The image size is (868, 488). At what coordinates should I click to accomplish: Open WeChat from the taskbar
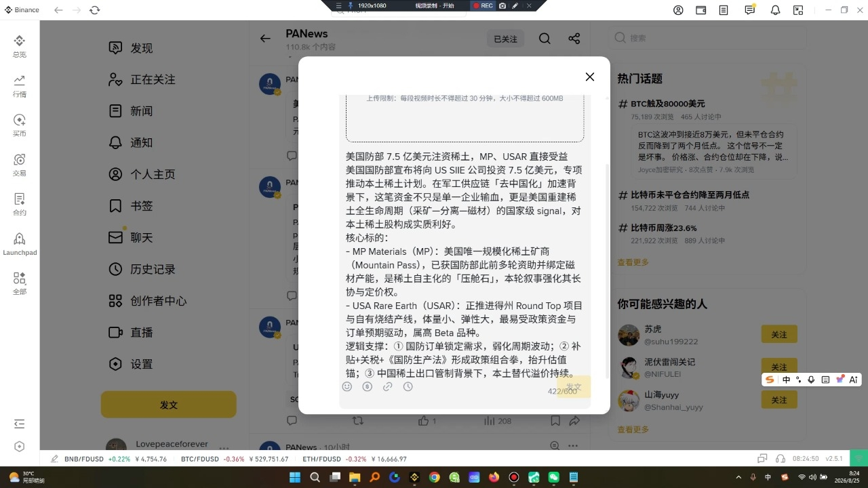point(553,477)
